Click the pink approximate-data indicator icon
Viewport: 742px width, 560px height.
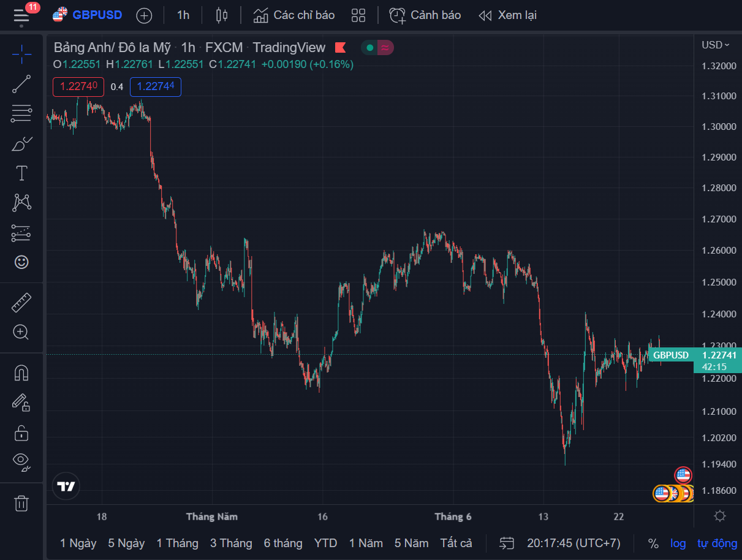point(385,47)
